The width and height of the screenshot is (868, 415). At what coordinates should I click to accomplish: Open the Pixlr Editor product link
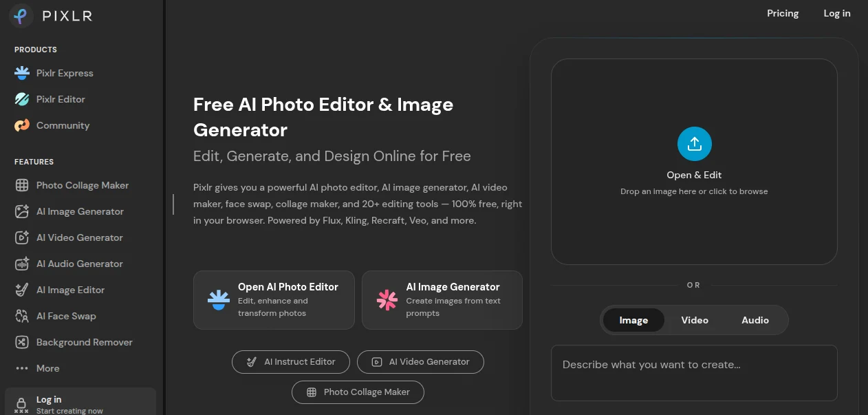click(x=61, y=99)
